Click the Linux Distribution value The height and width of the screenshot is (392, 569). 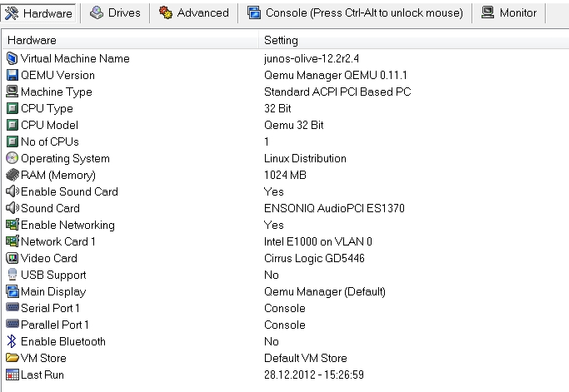pos(305,159)
